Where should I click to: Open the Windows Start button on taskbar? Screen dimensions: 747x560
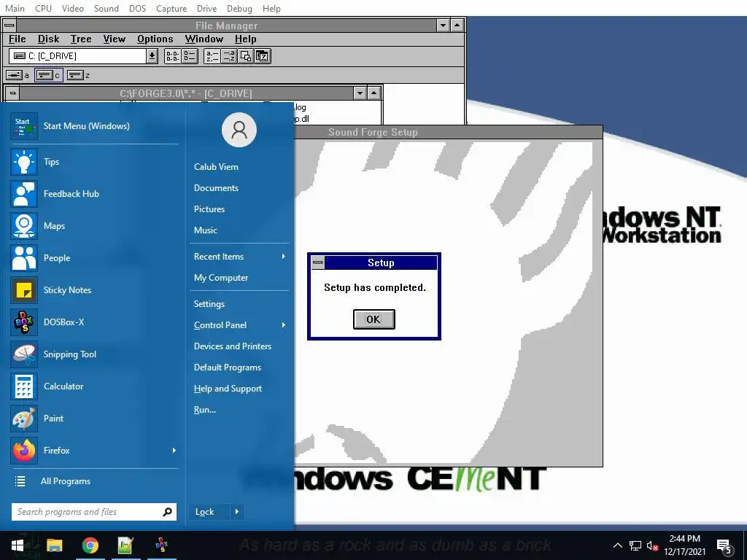point(18,545)
